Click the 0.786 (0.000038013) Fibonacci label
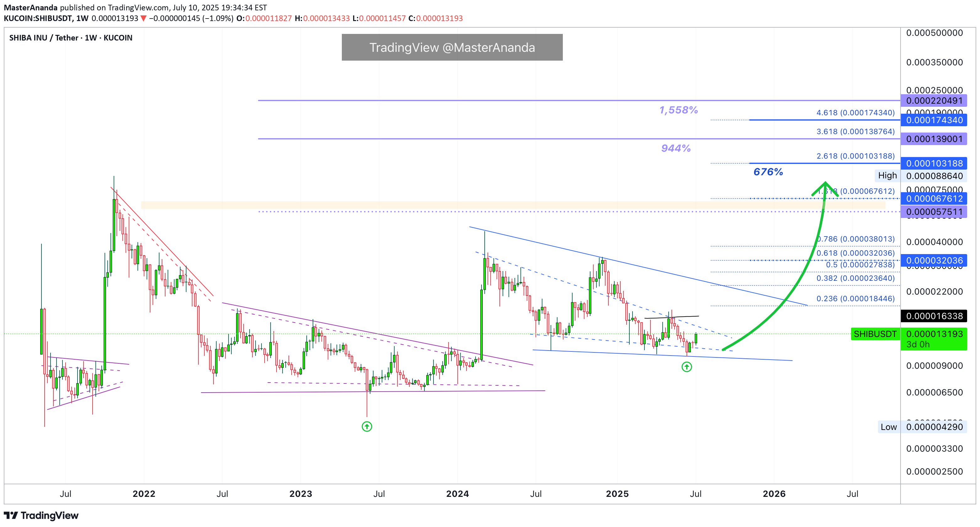Viewport: 980px width, 527px height. [x=856, y=239]
